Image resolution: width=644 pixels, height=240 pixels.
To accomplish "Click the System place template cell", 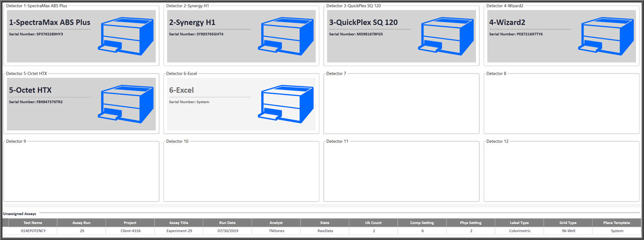I will [617, 231].
